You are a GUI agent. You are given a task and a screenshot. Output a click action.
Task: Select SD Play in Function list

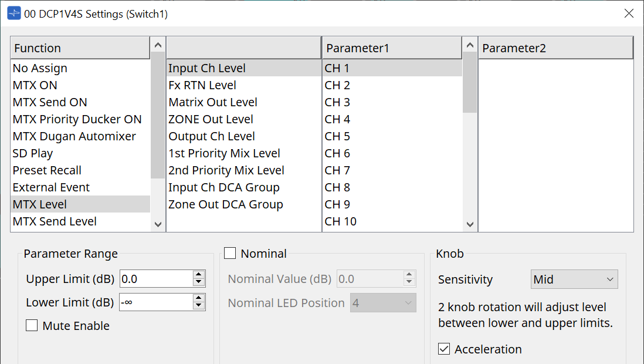[x=33, y=153]
